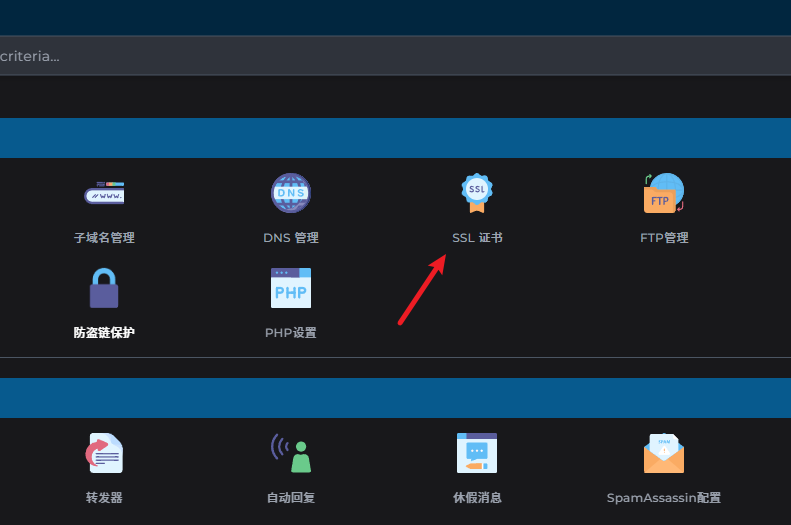This screenshot has width=791, height=525.
Task: Click the PHP设置 label
Action: (x=291, y=333)
